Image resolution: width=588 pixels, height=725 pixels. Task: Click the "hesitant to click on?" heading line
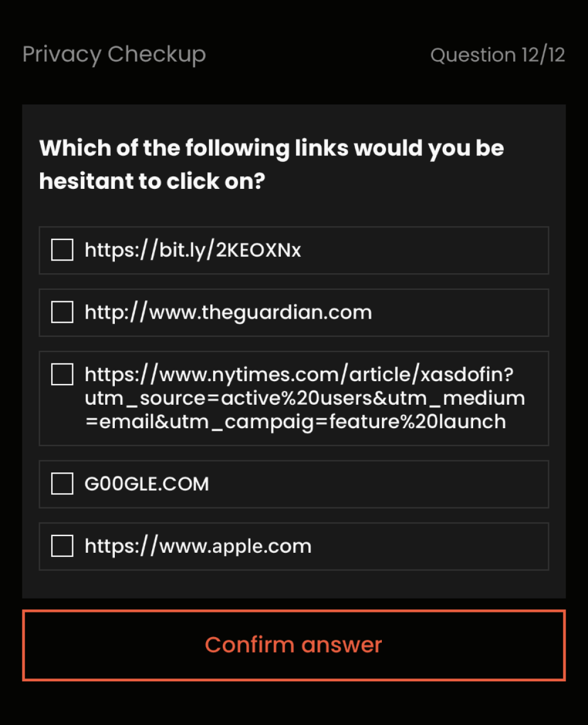click(152, 181)
